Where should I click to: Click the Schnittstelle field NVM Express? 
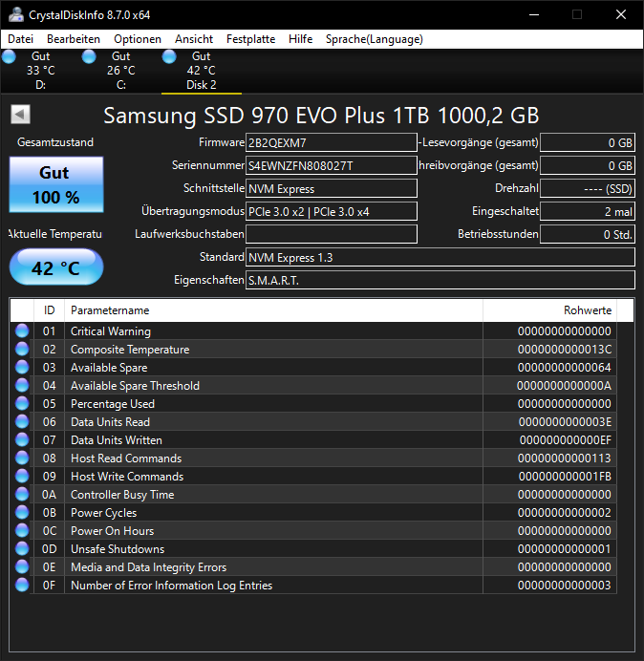(332, 188)
